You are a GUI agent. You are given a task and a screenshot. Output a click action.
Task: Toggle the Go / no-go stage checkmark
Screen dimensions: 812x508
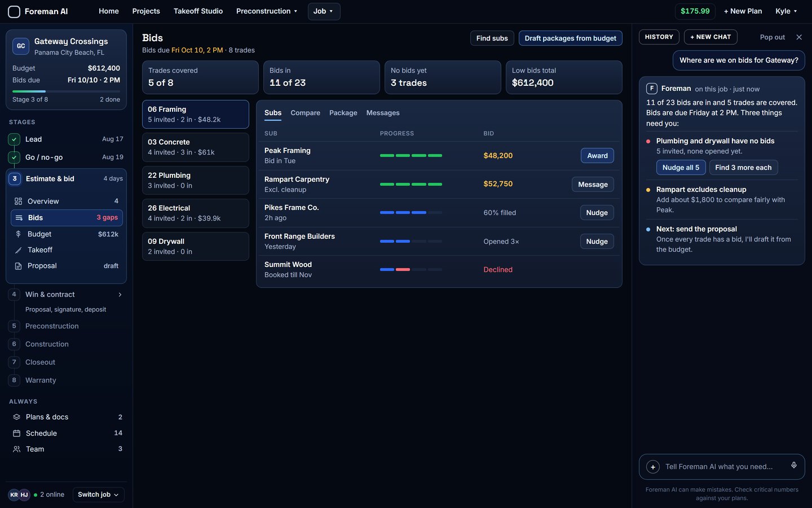[14, 157]
